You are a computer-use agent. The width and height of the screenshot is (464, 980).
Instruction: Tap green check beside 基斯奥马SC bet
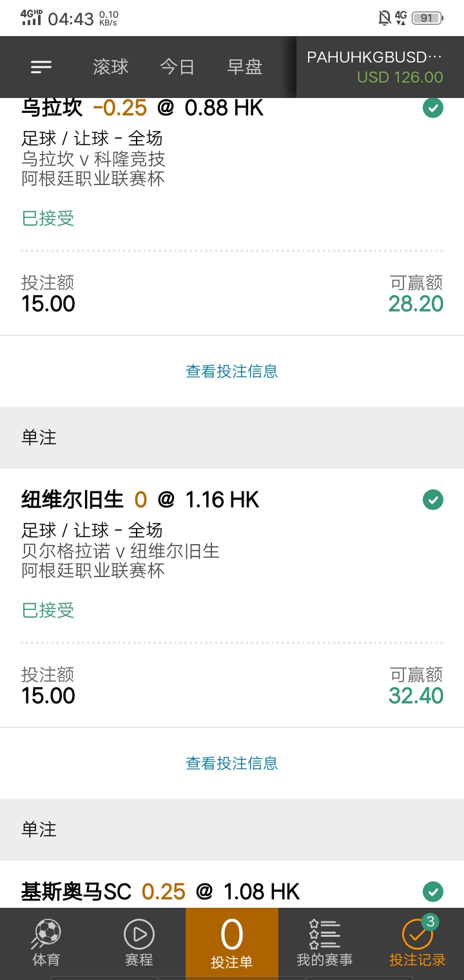pyautogui.click(x=433, y=892)
